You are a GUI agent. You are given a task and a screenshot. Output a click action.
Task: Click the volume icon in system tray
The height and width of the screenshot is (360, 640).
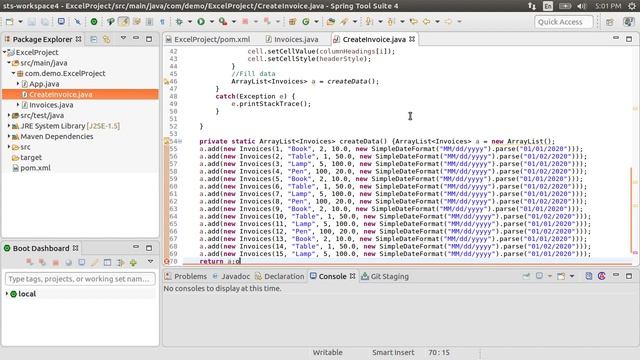[x=581, y=6]
